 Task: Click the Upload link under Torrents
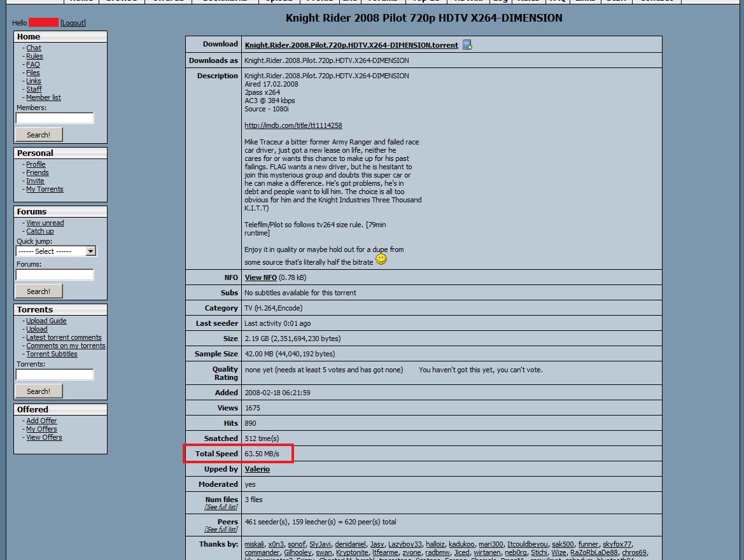click(x=36, y=330)
